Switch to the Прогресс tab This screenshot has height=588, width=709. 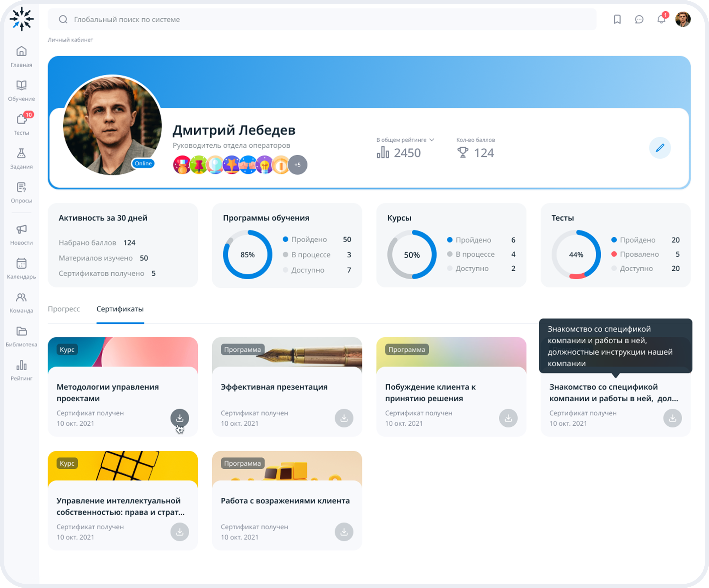[x=64, y=309]
